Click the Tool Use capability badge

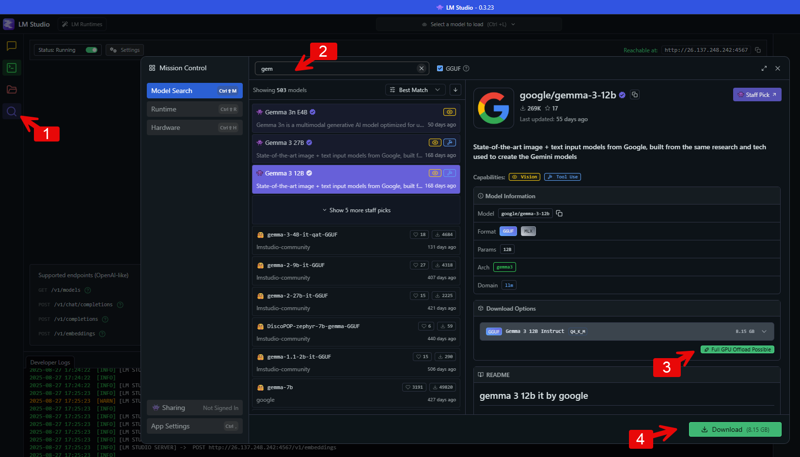[x=562, y=177]
